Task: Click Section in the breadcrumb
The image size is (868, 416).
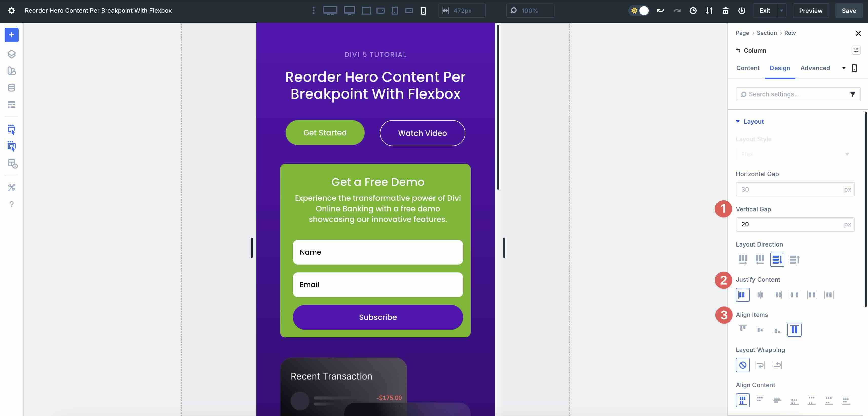Action: [766, 33]
